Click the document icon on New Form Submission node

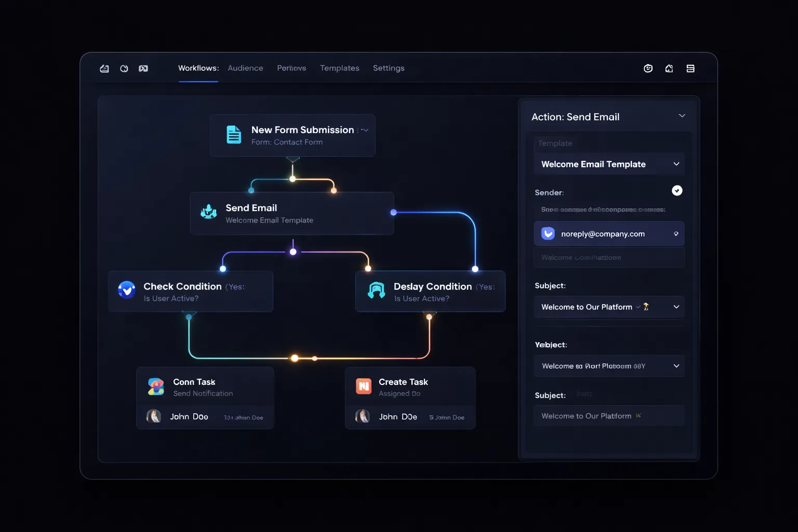(234, 135)
